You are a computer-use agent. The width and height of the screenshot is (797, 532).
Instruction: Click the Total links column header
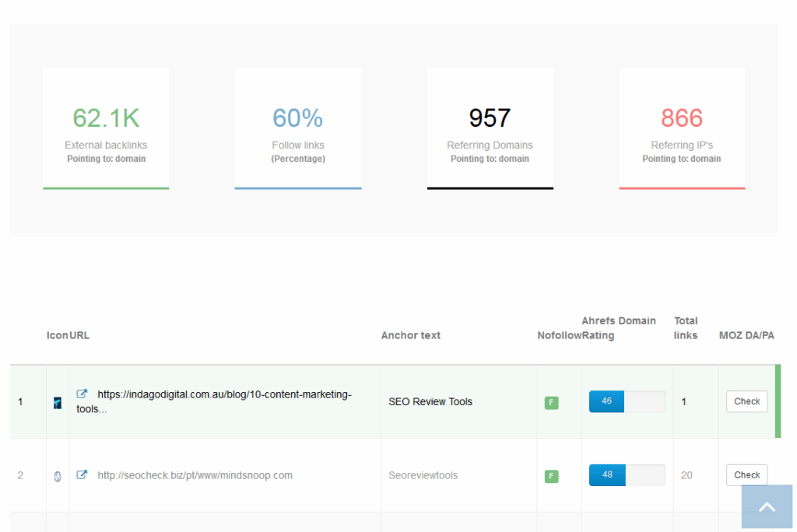click(686, 327)
